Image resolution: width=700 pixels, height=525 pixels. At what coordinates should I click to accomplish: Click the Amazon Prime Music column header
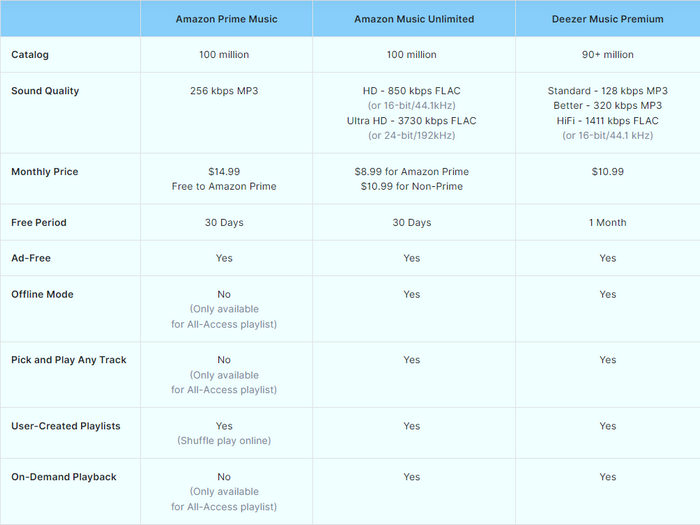226,19
